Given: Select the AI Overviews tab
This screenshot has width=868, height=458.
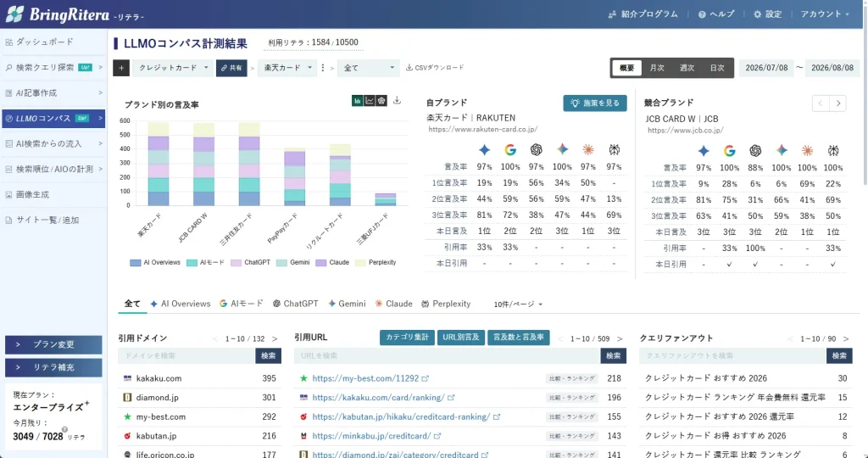Looking at the screenshot, I should [x=181, y=304].
